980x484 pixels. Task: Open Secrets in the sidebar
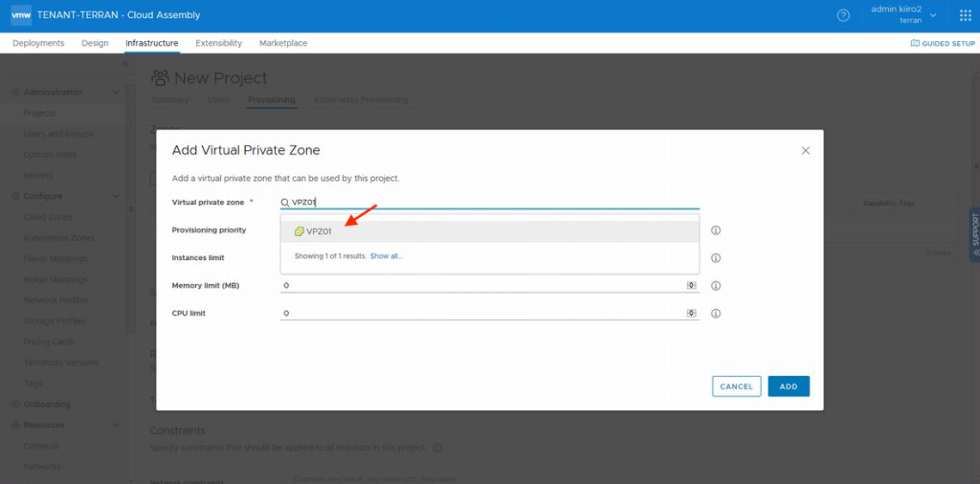click(38, 175)
